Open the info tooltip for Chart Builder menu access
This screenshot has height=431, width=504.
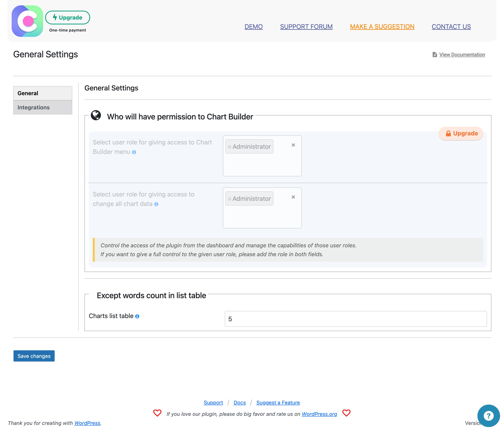[134, 153]
